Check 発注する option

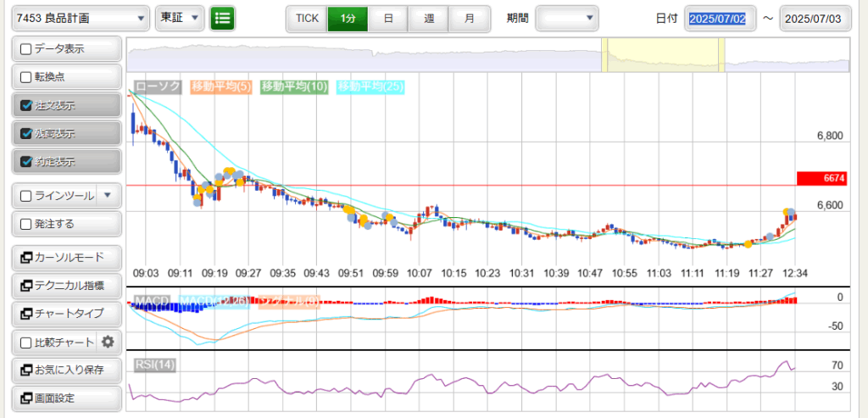(26, 224)
